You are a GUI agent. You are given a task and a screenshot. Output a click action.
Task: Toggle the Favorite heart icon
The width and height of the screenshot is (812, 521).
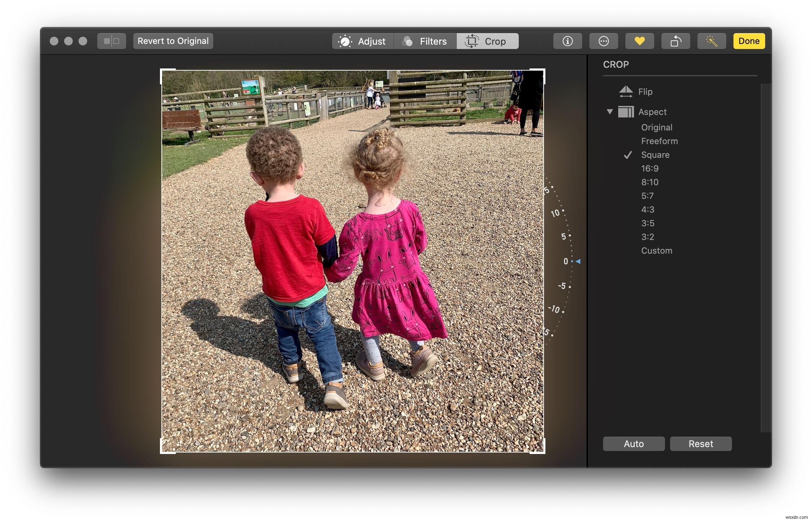coord(639,41)
